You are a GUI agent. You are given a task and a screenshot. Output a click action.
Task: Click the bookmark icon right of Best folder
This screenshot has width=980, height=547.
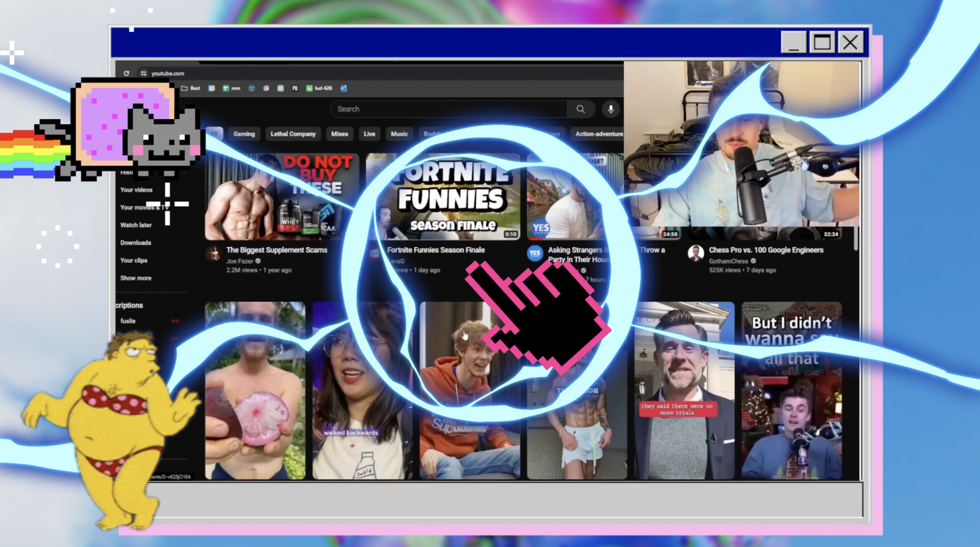click(212, 88)
